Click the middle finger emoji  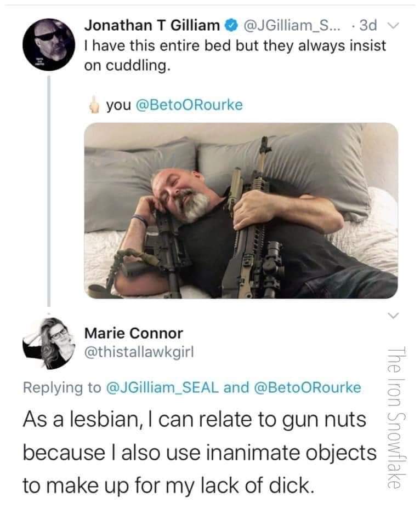click(x=94, y=105)
